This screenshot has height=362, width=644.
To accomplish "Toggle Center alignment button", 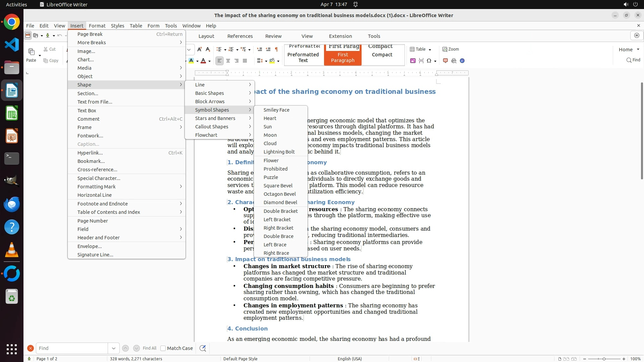I will [x=228, y=61].
